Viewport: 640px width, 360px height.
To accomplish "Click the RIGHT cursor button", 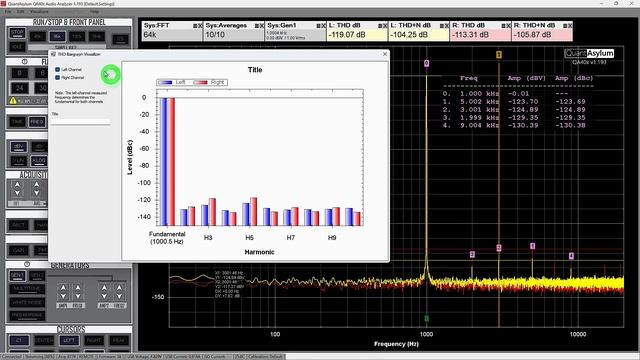I will tap(94, 340).
